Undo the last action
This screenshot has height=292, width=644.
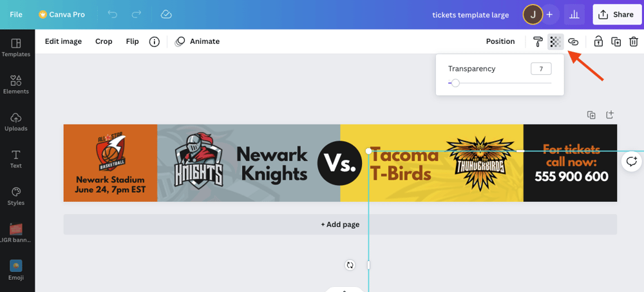[x=112, y=14]
